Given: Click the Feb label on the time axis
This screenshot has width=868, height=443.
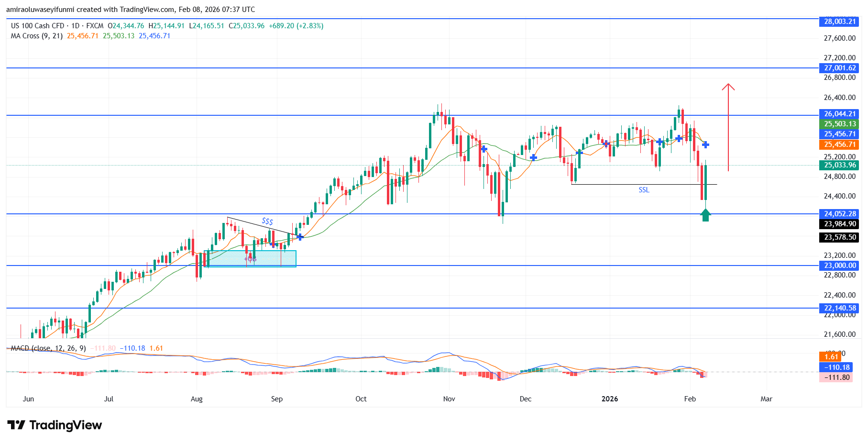Looking at the screenshot, I should click(x=690, y=399).
